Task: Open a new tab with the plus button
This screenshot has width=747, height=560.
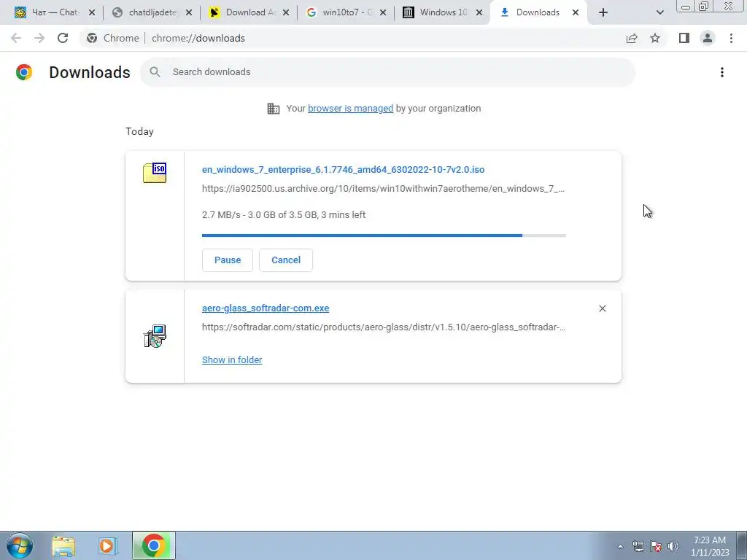Action: [x=603, y=12]
